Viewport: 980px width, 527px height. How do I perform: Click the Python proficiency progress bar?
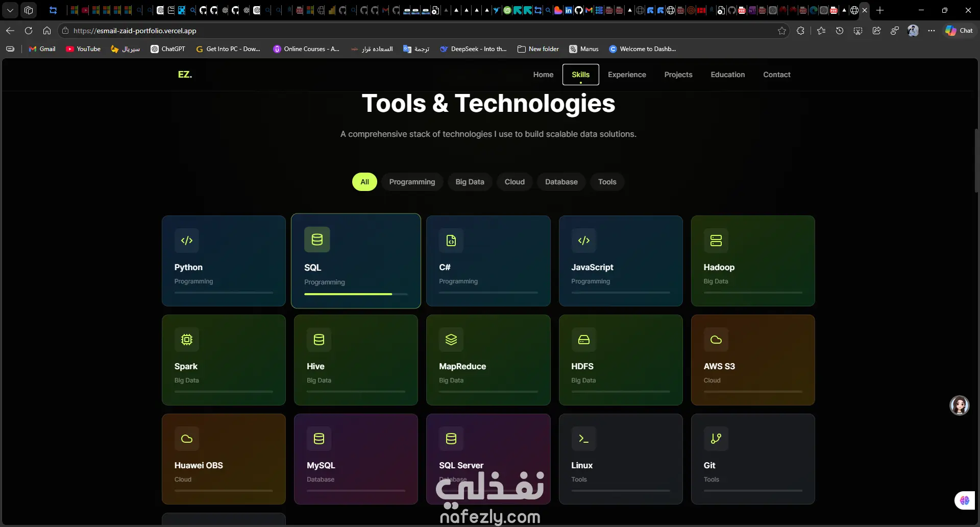point(224,293)
